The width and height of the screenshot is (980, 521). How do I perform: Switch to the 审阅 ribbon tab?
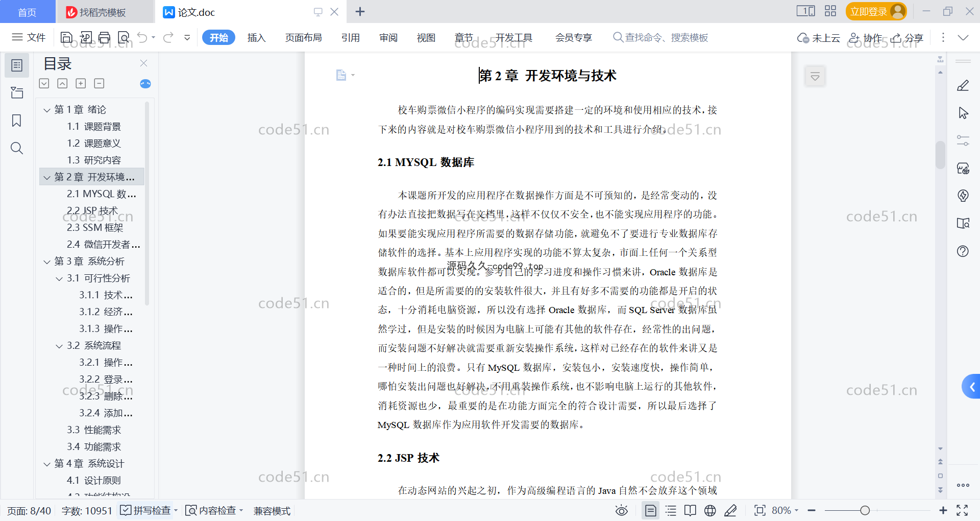pyautogui.click(x=388, y=37)
